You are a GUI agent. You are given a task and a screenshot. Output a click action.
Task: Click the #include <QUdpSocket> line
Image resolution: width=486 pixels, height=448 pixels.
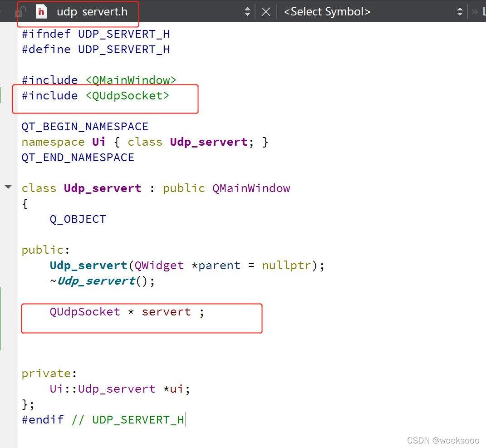tap(95, 95)
